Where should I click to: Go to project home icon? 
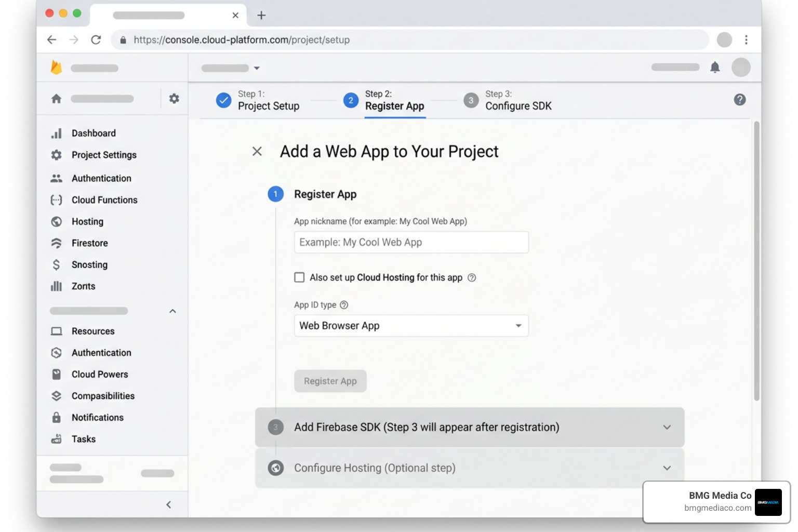pyautogui.click(x=56, y=99)
